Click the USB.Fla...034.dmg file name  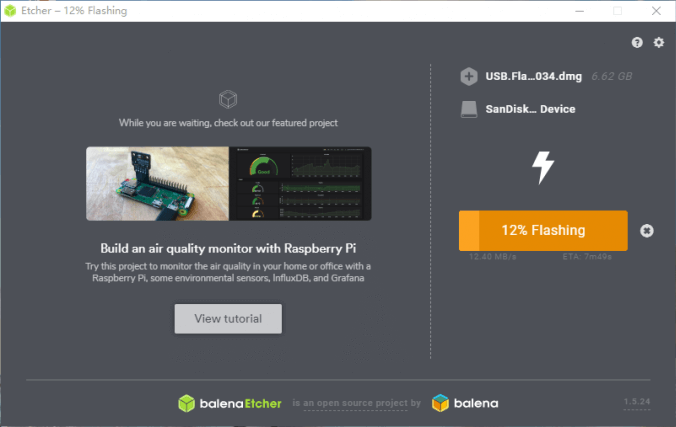pyautogui.click(x=534, y=76)
